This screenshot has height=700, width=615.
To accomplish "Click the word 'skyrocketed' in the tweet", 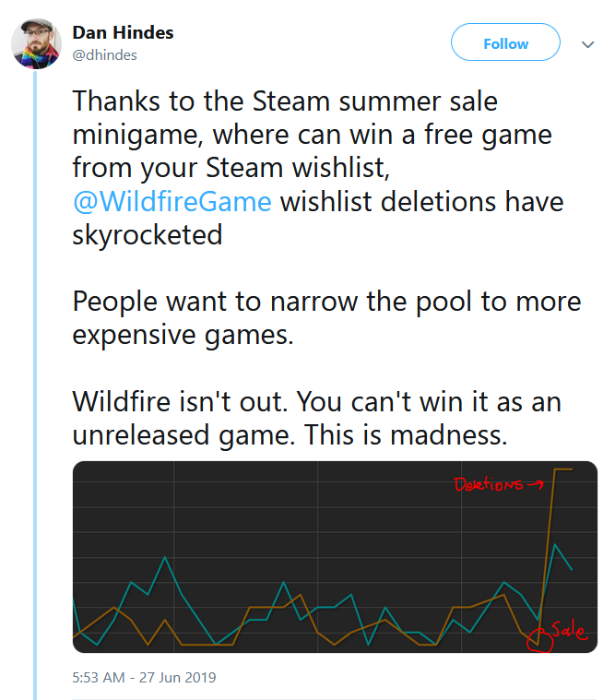I will tap(148, 234).
